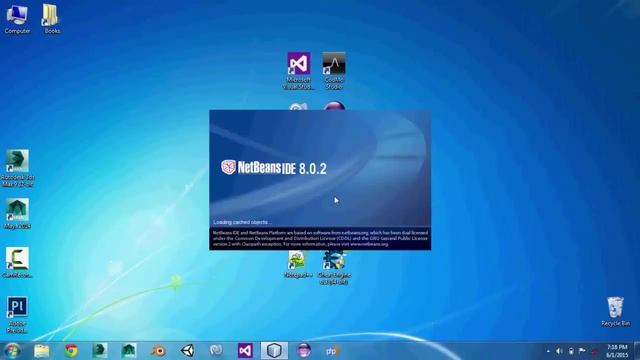Click the NetBeans license text on splash
640x360 pixels.
(320, 238)
